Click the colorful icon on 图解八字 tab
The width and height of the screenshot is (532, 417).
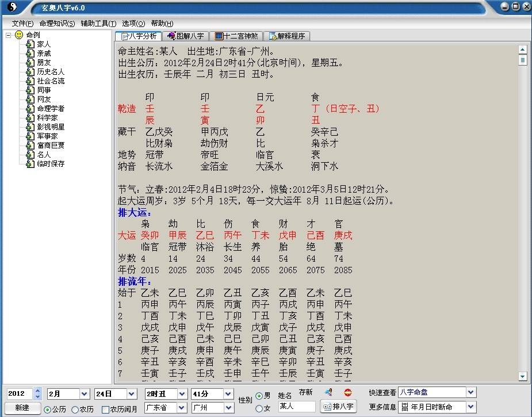172,36
